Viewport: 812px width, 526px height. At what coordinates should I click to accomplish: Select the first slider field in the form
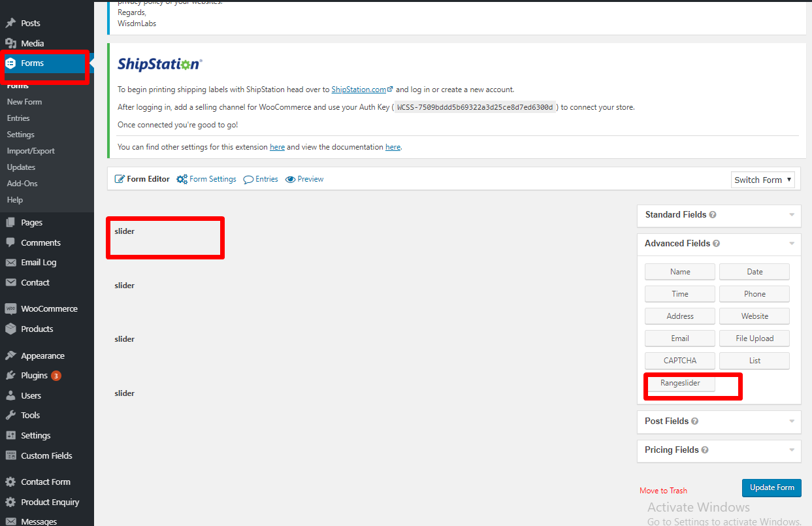[x=165, y=237]
